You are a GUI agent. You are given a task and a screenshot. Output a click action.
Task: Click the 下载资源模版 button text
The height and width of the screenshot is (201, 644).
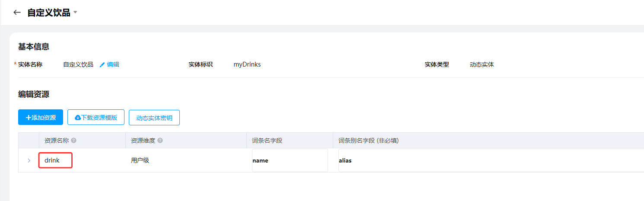[99, 118]
